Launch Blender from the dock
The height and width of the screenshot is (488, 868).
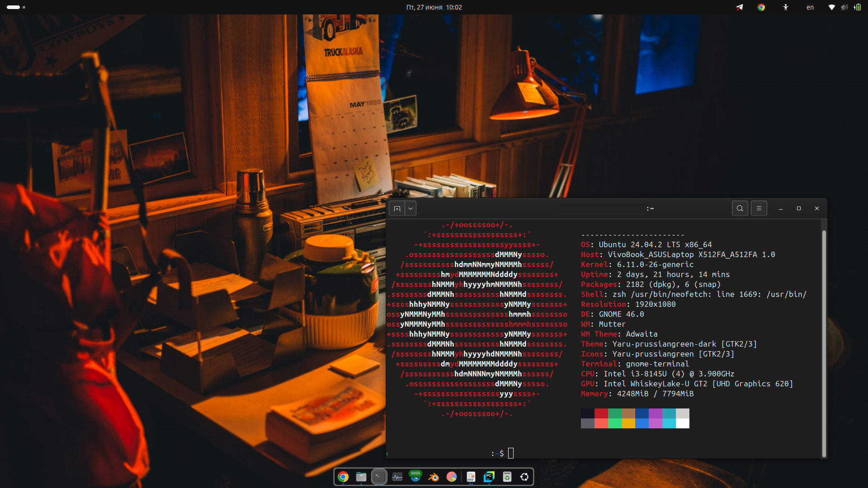pos(434,477)
